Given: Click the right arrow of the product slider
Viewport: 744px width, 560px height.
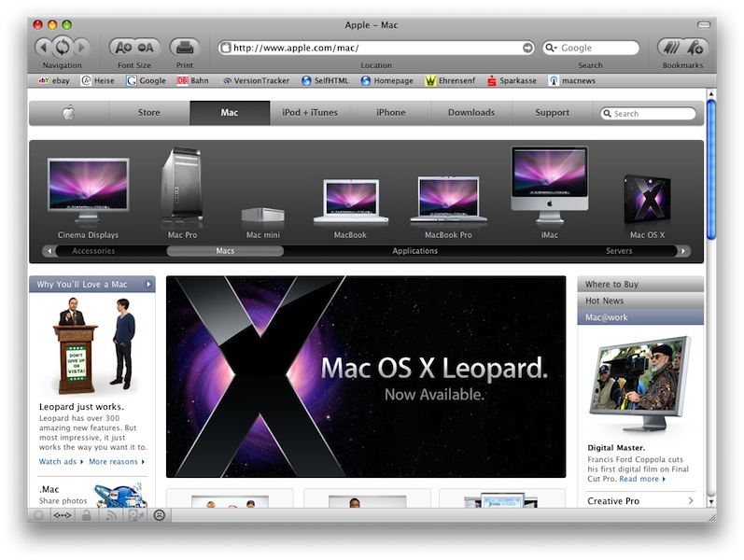Looking at the screenshot, I should tap(683, 251).
